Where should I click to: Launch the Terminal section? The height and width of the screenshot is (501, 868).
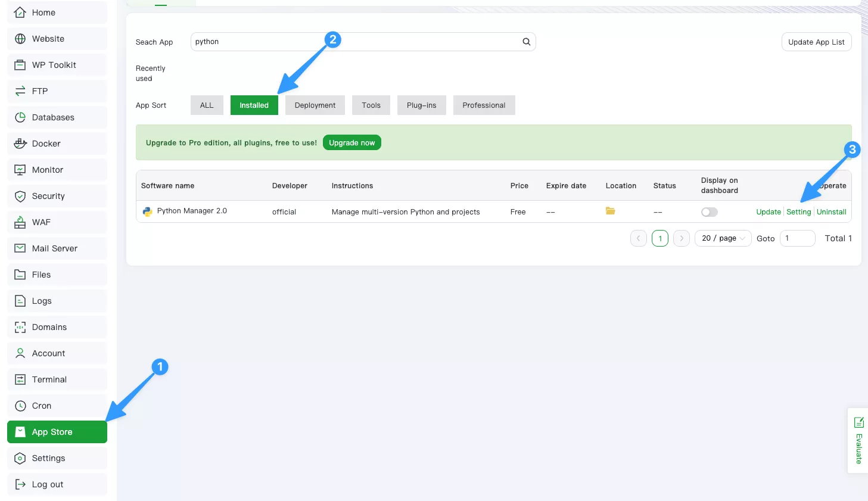[50, 379]
